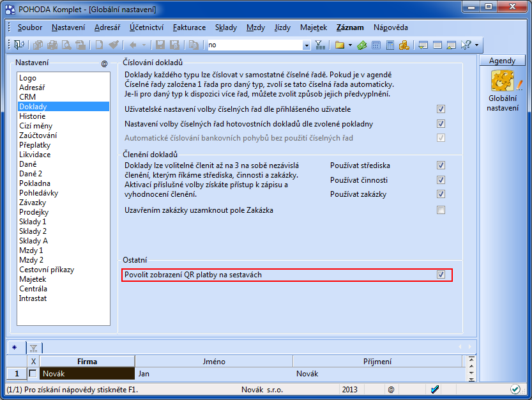
Task: Expand the toolbar search combo box dropdown
Action: [307, 45]
